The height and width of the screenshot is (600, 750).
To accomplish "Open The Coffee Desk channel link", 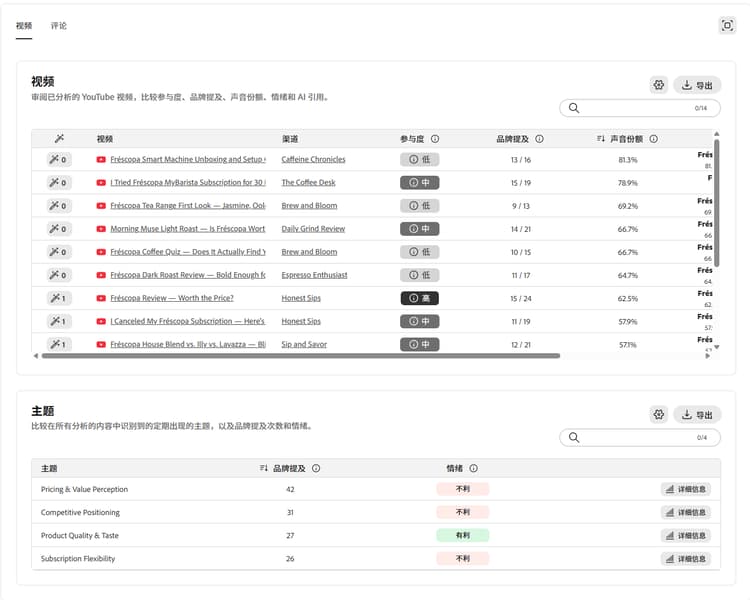I will tap(309, 182).
